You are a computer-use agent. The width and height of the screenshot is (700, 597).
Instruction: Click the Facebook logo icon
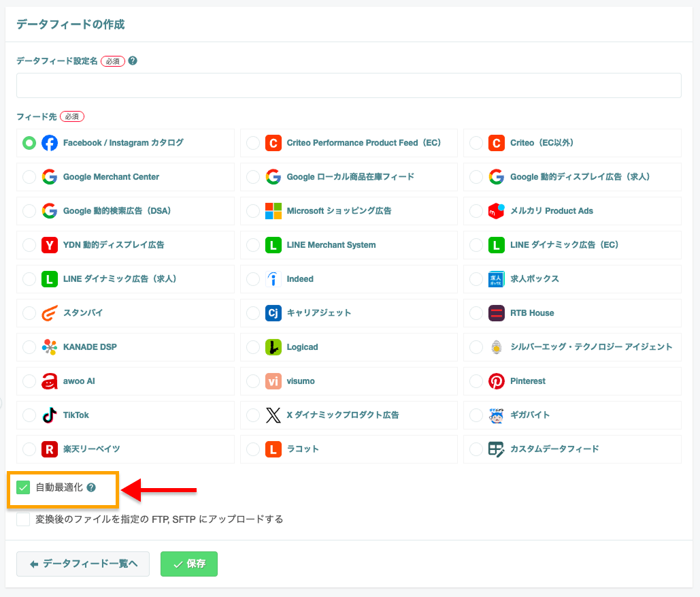point(50,143)
